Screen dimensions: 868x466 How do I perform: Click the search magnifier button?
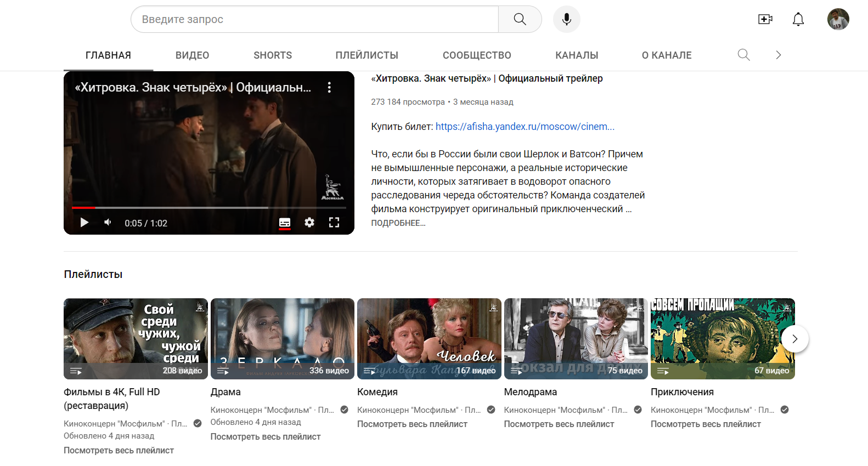point(520,19)
